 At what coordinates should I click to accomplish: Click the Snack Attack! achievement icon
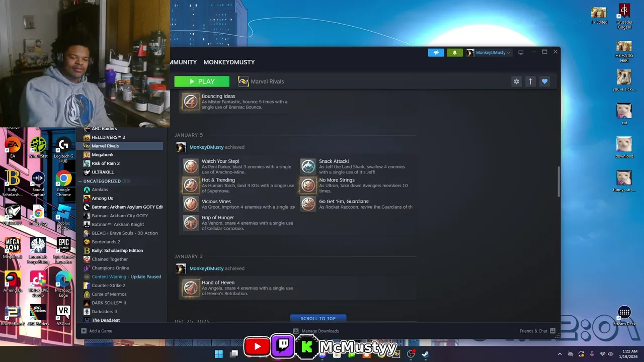pyautogui.click(x=308, y=166)
